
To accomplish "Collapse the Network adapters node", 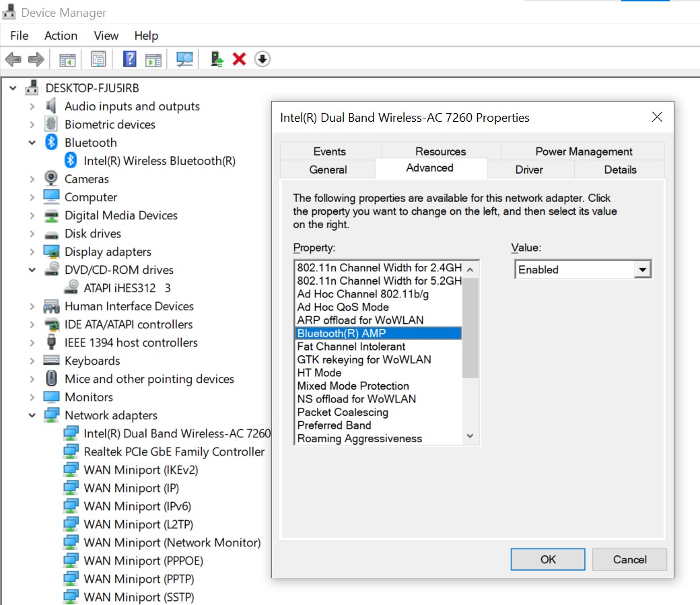I will (x=32, y=415).
